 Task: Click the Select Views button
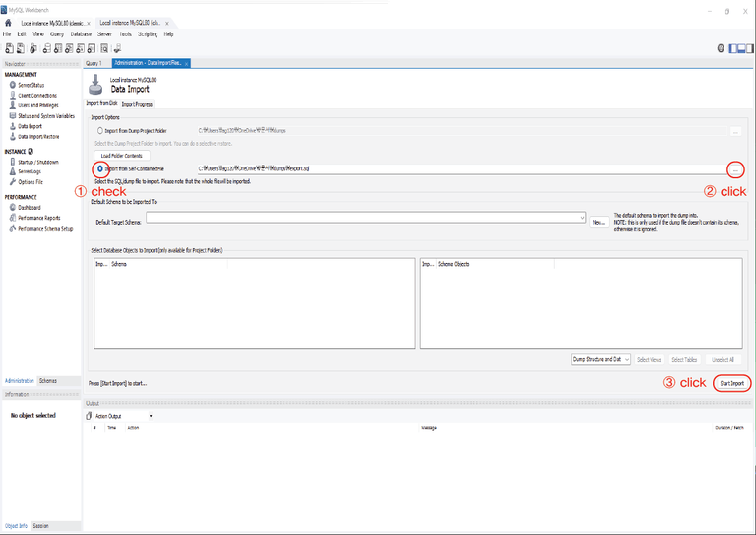[x=649, y=359]
